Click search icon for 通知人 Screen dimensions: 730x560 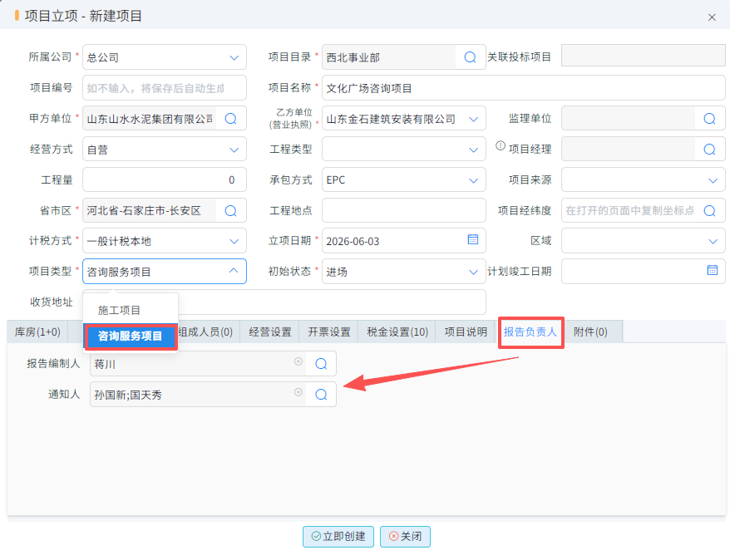coord(321,395)
